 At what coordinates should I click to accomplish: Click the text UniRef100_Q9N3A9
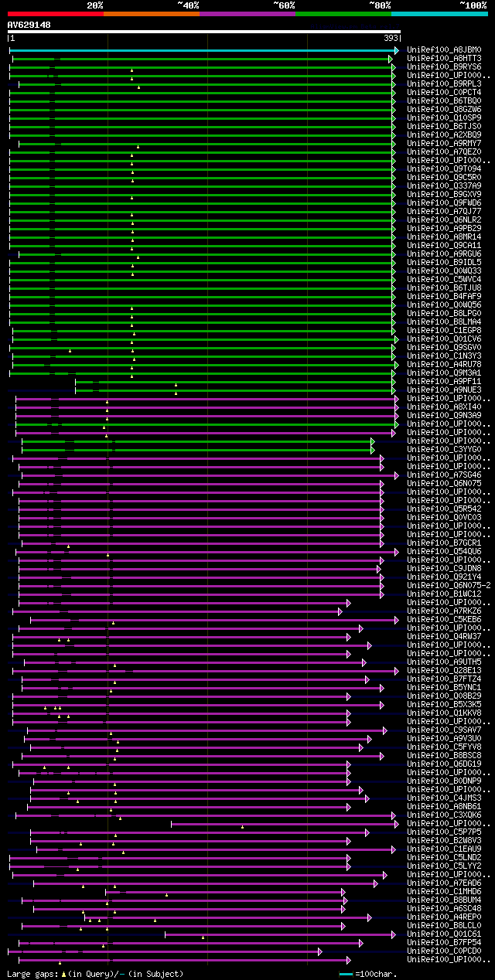pyautogui.click(x=445, y=416)
